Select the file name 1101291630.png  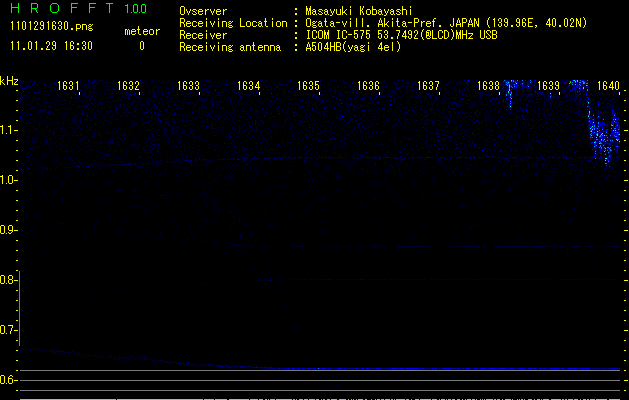tap(52, 26)
